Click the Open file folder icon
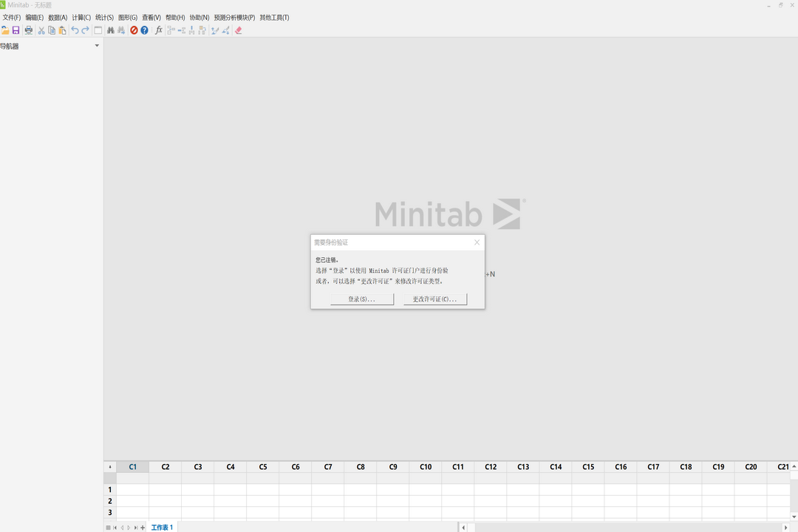The width and height of the screenshot is (798, 532). 5,30
